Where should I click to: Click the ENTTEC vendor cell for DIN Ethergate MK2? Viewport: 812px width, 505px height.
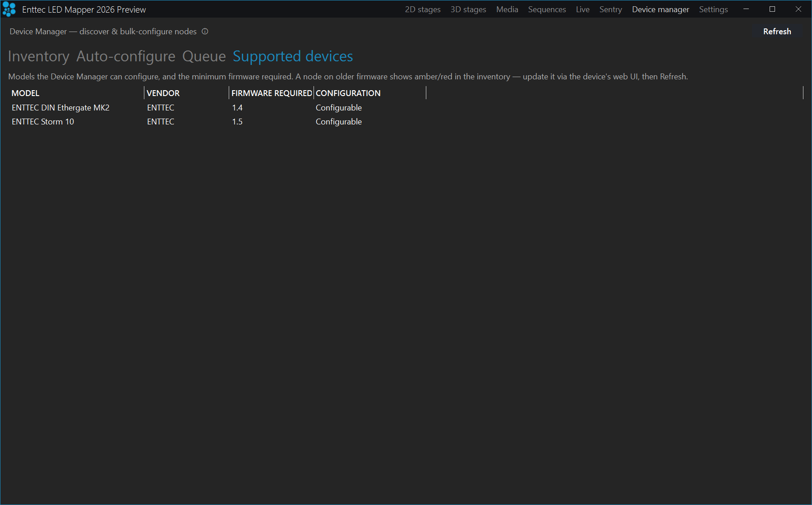161,108
